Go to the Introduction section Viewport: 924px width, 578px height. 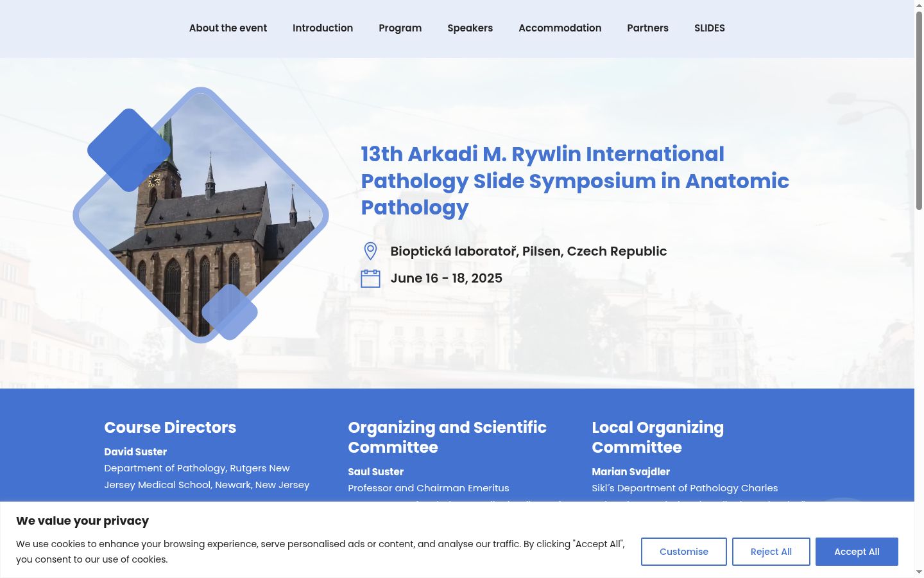(323, 28)
